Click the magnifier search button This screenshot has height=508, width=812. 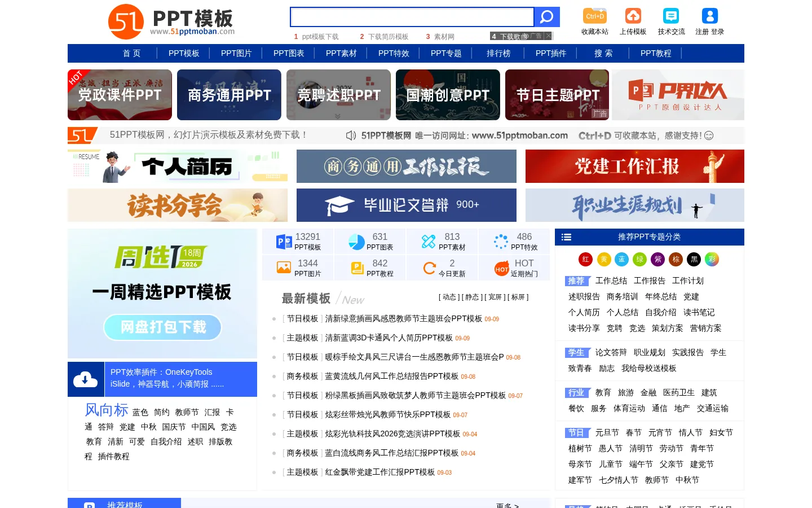point(546,17)
